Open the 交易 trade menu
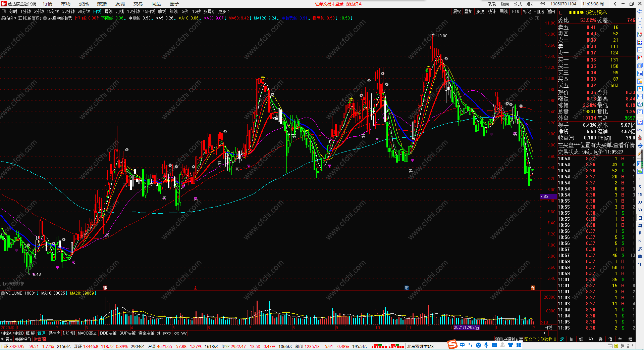This screenshot has width=644, height=350. 138,4
